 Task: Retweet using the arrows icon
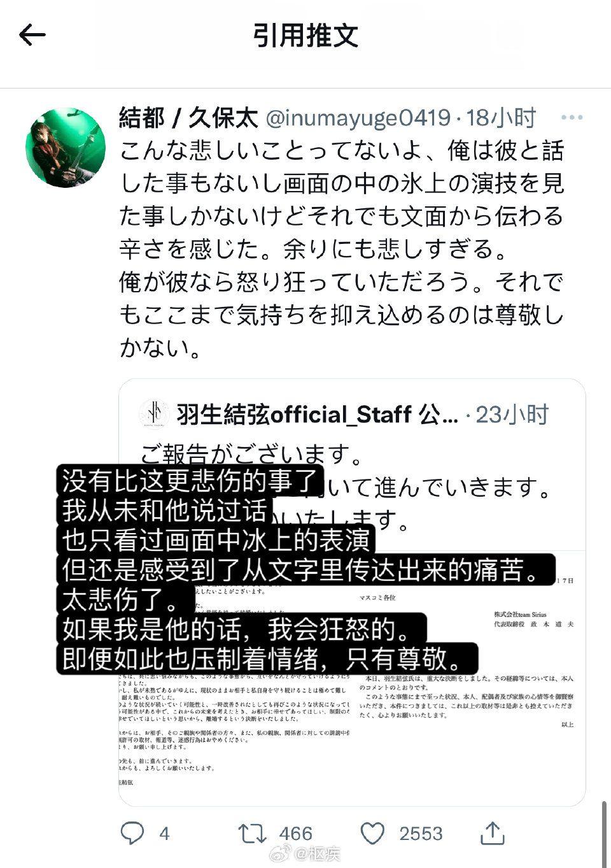[x=253, y=833]
